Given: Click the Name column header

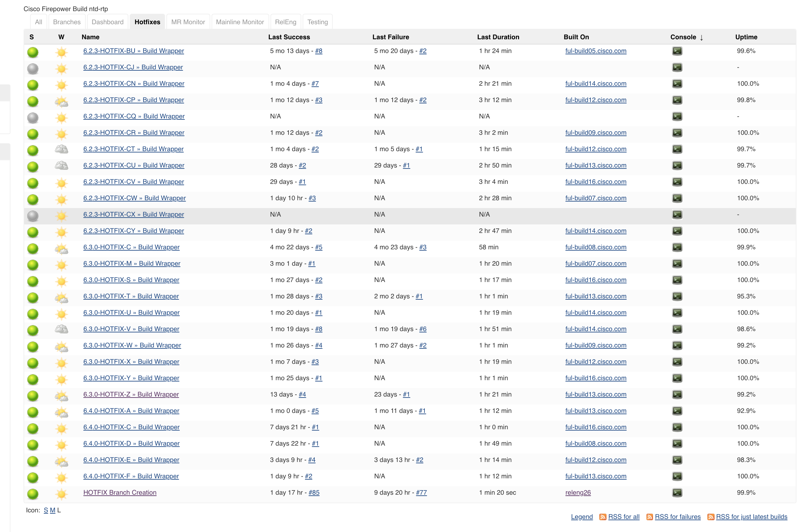Looking at the screenshot, I should (91, 37).
